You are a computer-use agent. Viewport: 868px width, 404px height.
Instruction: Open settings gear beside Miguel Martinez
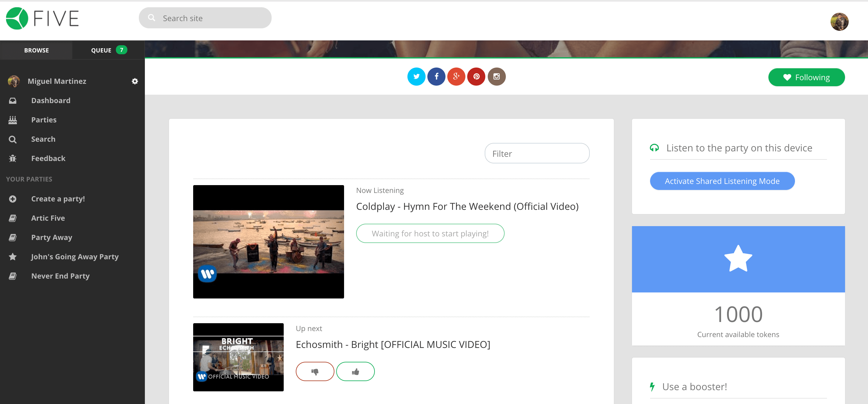135,81
